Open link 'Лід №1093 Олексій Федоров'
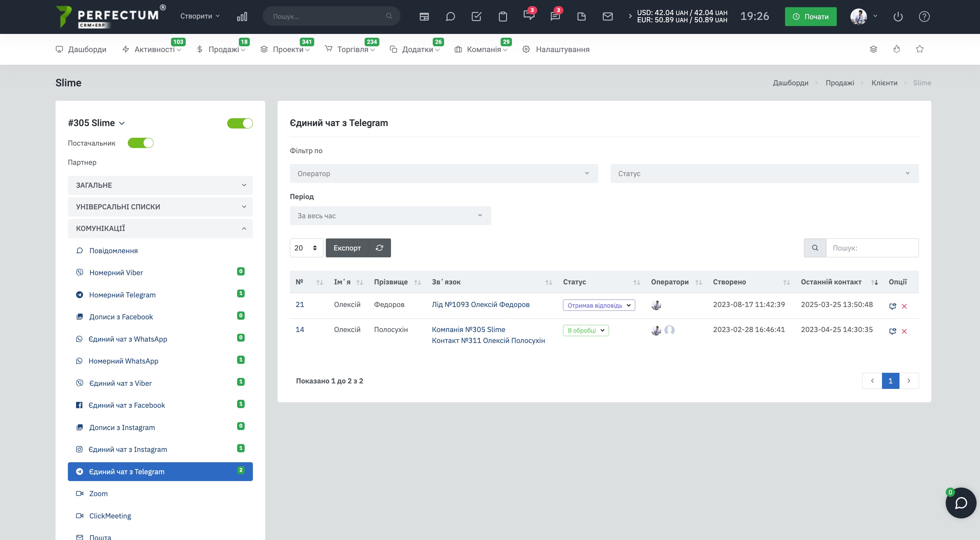The image size is (980, 540). (x=480, y=305)
